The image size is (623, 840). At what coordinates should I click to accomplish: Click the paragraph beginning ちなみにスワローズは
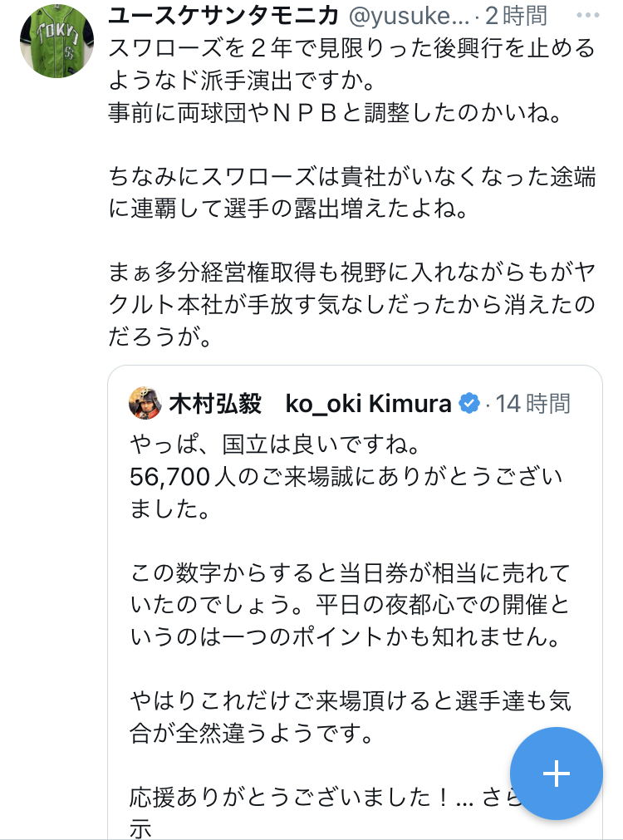(351, 193)
